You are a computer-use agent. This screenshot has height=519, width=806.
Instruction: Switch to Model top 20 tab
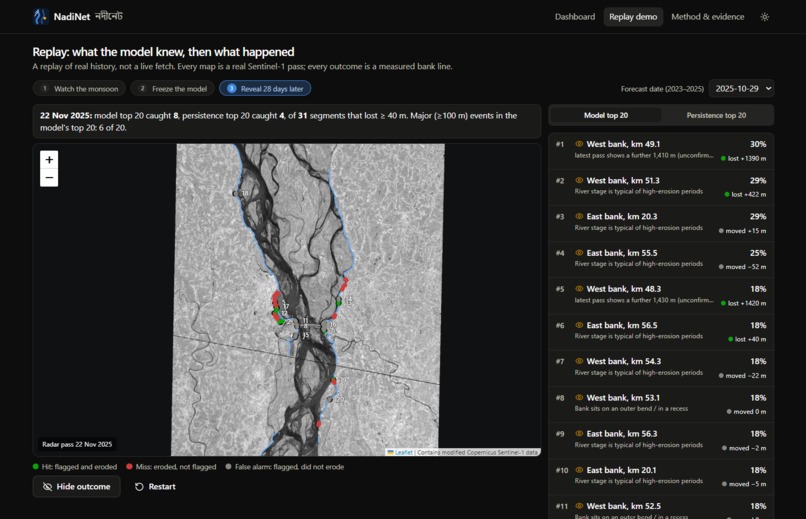click(606, 116)
